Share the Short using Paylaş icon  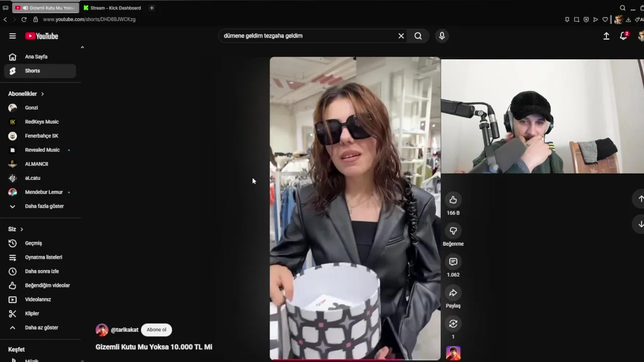click(453, 293)
